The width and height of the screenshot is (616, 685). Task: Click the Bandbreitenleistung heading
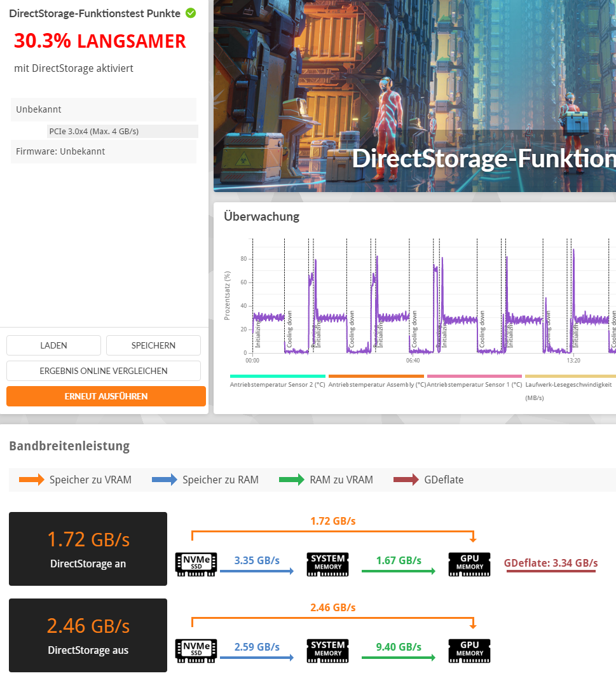[69, 446]
